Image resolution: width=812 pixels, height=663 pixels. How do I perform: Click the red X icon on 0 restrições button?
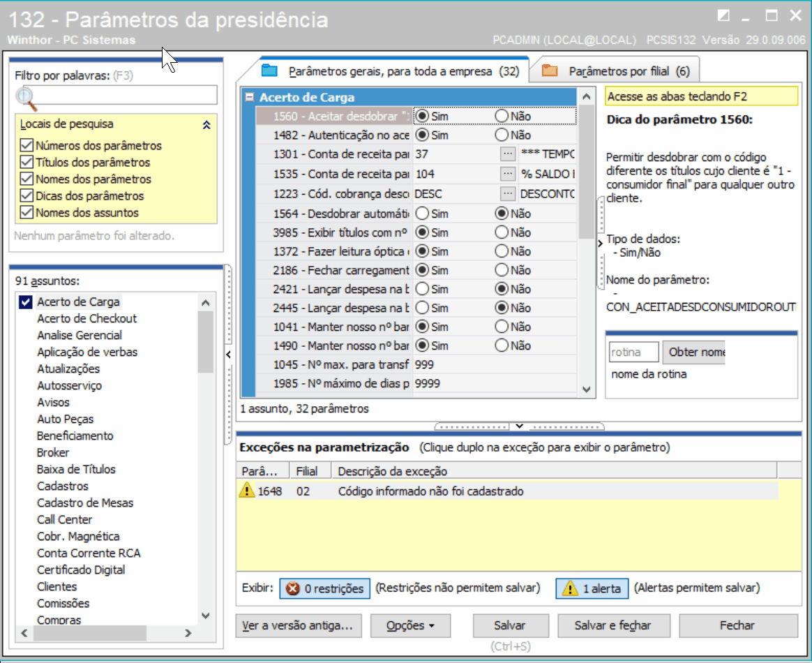[292, 588]
